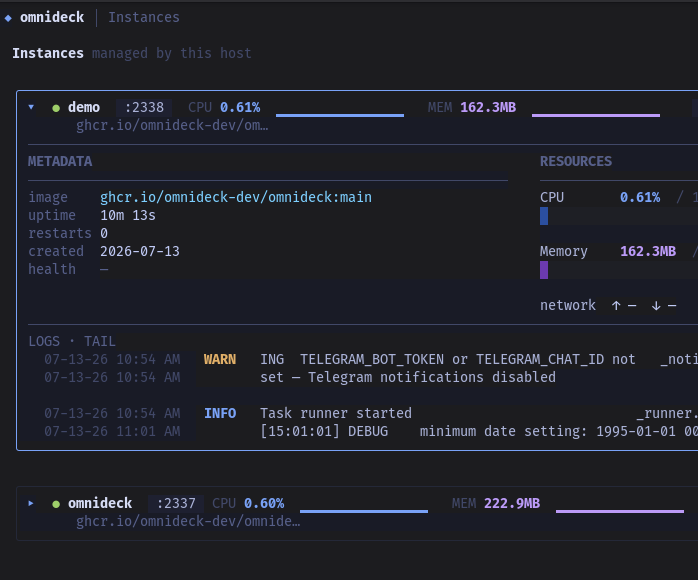
Task: Click the omnideck green status dot
Action: 56,504
